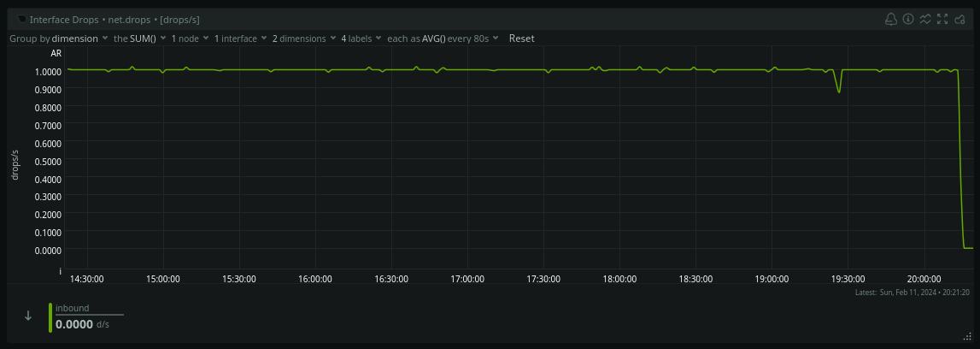The width and height of the screenshot is (980, 349).
Task: Open the Group by dimension dropdown
Action: click(79, 38)
